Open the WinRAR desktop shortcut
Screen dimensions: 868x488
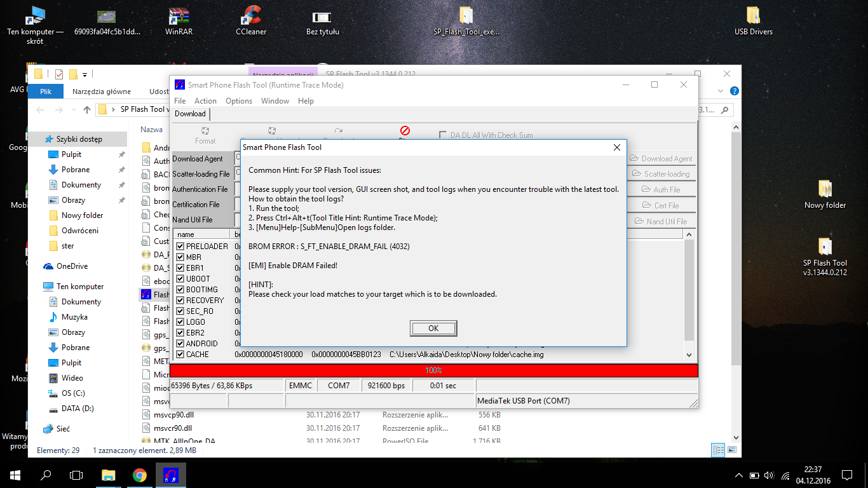click(179, 20)
